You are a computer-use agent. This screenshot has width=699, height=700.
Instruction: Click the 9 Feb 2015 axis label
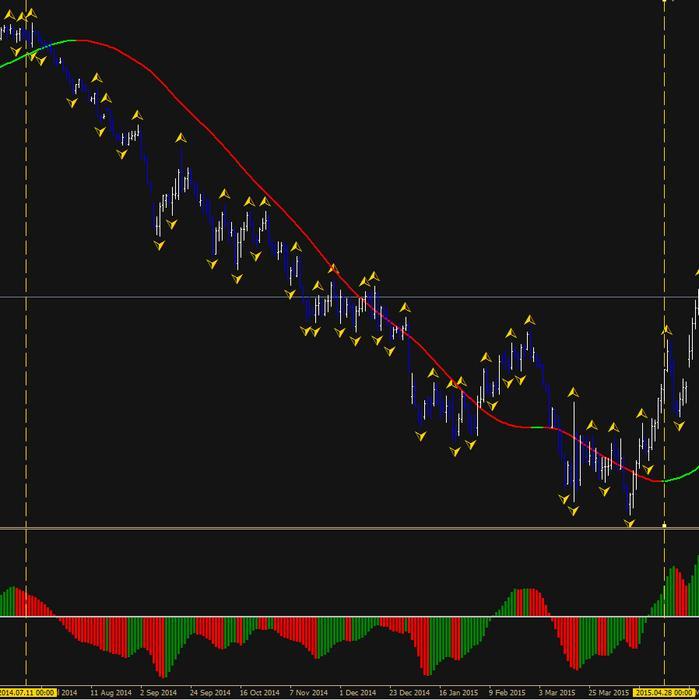click(507, 693)
